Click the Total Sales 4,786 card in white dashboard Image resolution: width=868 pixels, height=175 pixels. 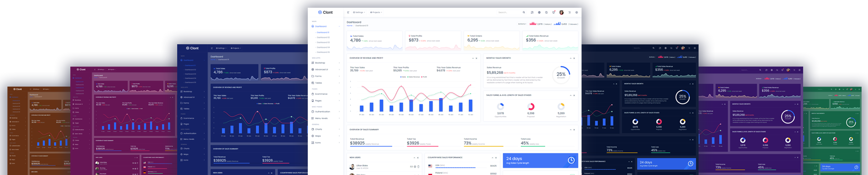pyautogui.click(x=375, y=41)
